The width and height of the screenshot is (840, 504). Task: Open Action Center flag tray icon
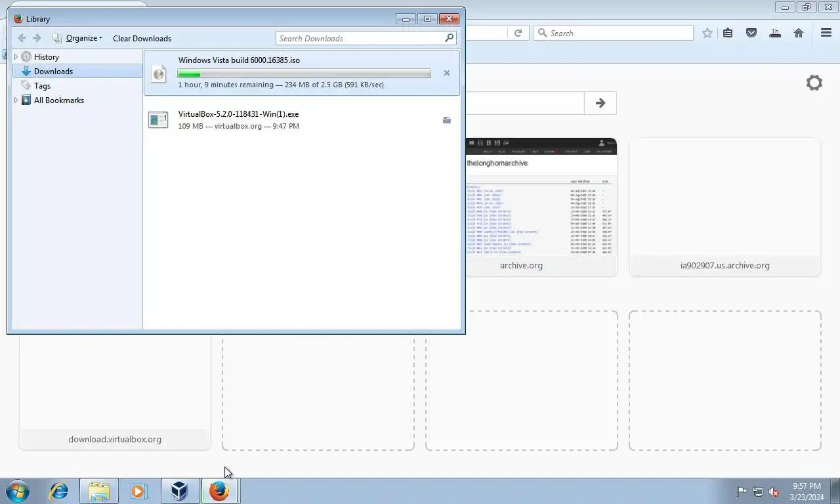click(742, 492)
